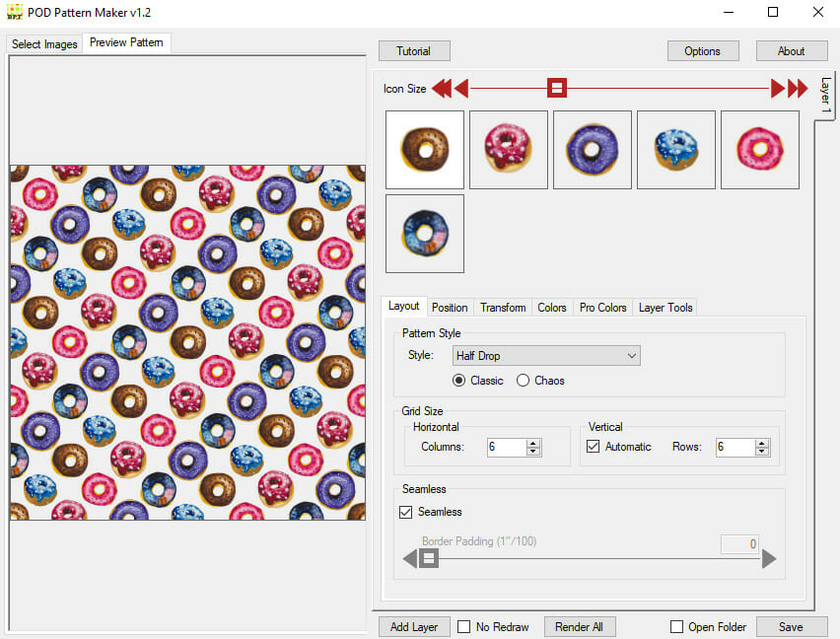Toggle the Seamless checkbox
This screenshot has height=639, width=840.
[406, 512]
